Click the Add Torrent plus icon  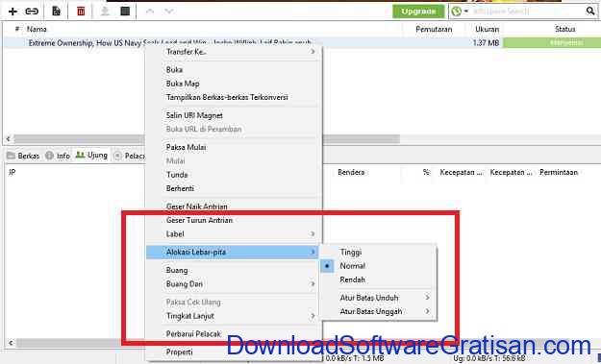pyautogui.click(x=13, y=12)
